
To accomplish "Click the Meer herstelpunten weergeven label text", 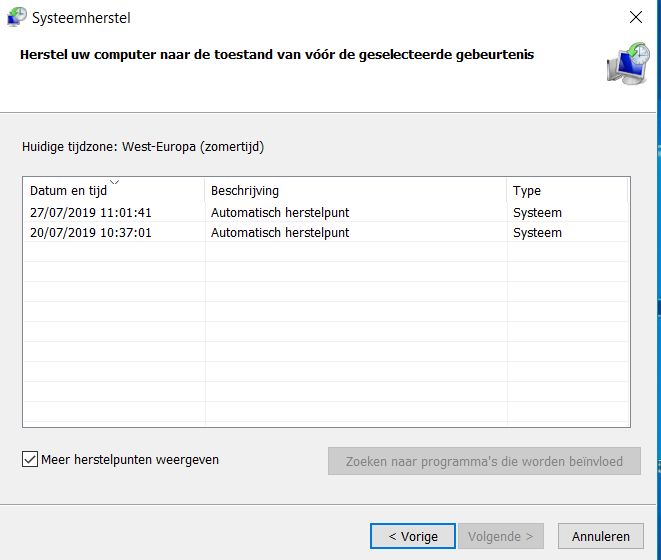I will [130, 460].
